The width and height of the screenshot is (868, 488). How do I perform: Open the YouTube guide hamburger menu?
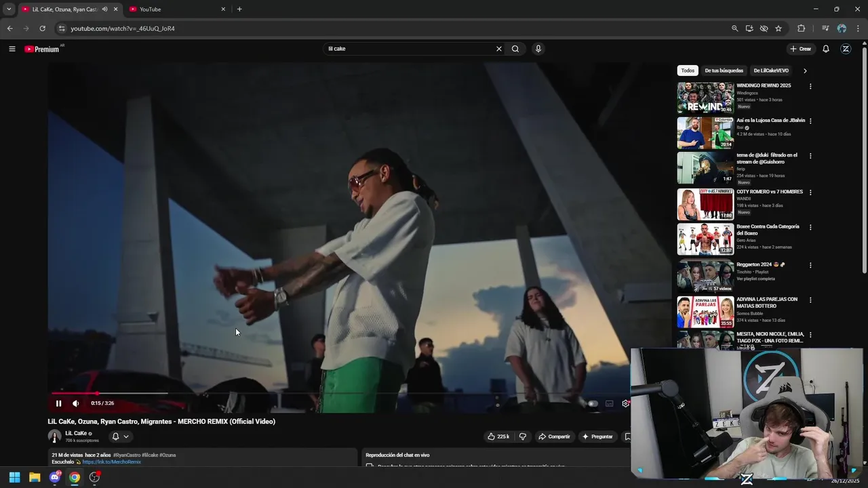click(12, 49)
